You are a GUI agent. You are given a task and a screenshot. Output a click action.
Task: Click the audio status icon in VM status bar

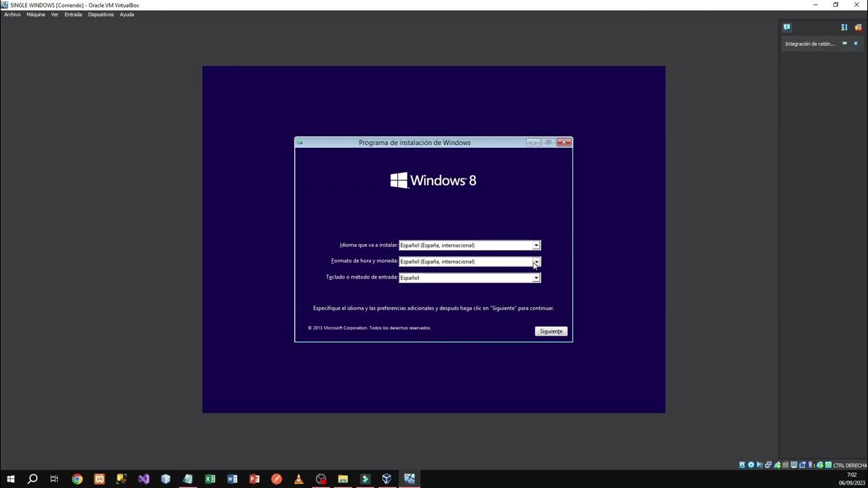pyautogui.click(x=759, y=465)
